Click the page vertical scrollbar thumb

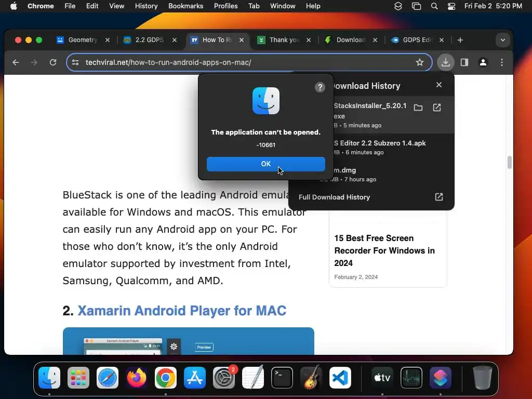(x=509, y=162)
